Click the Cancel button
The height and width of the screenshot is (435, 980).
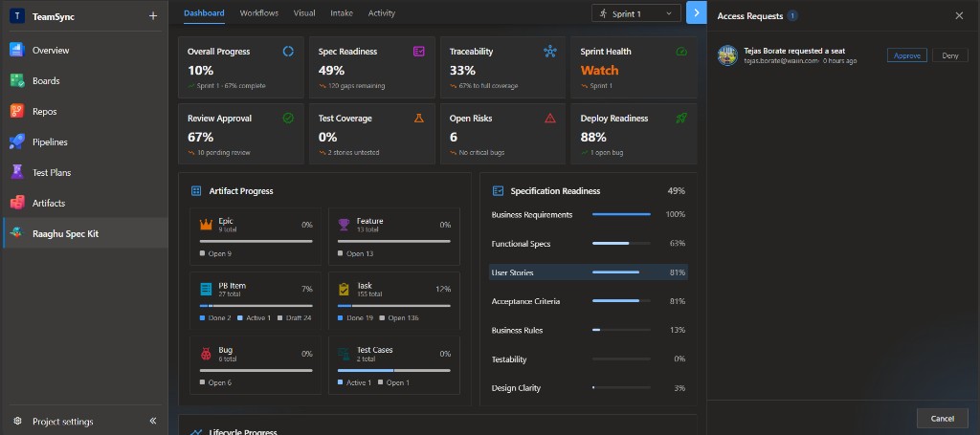click(943, 419)
